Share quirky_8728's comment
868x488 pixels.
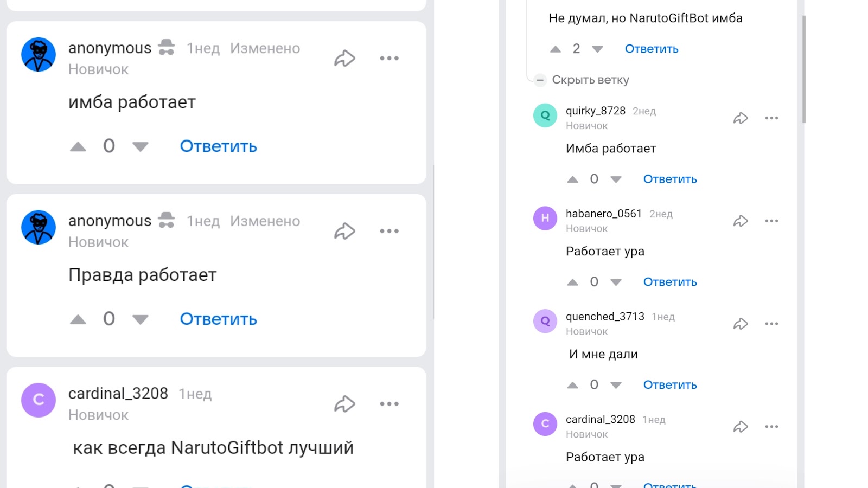741,118
